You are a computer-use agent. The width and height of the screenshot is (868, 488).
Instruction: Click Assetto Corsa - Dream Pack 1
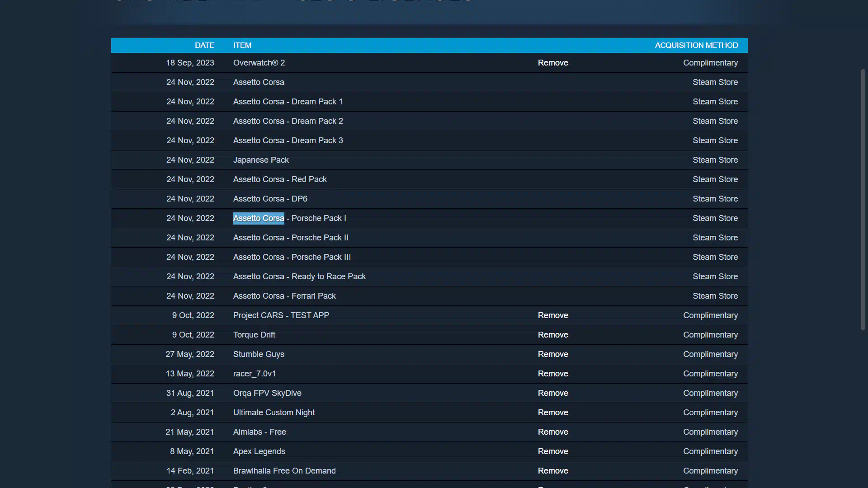(x=288, y=102)
